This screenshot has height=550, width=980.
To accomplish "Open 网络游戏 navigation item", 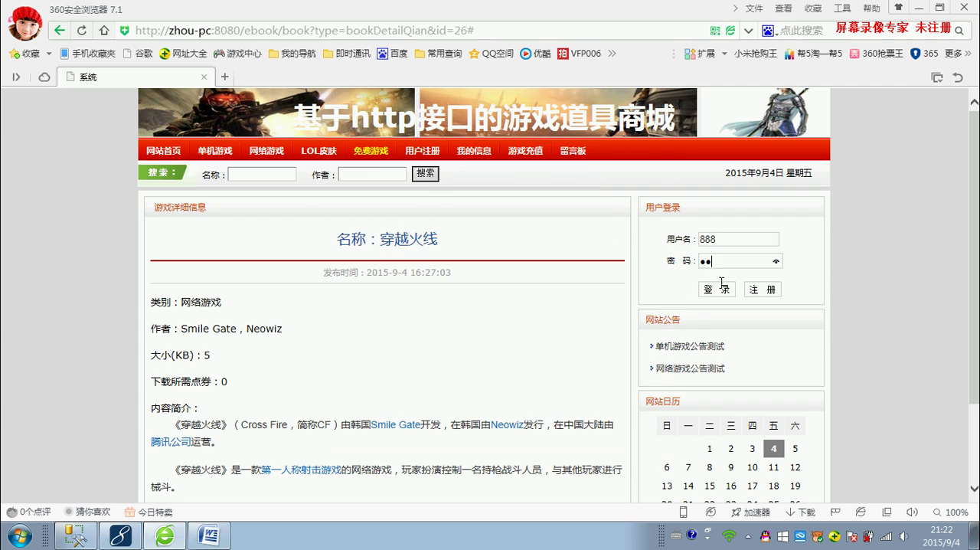I will (x=266, y=151).
